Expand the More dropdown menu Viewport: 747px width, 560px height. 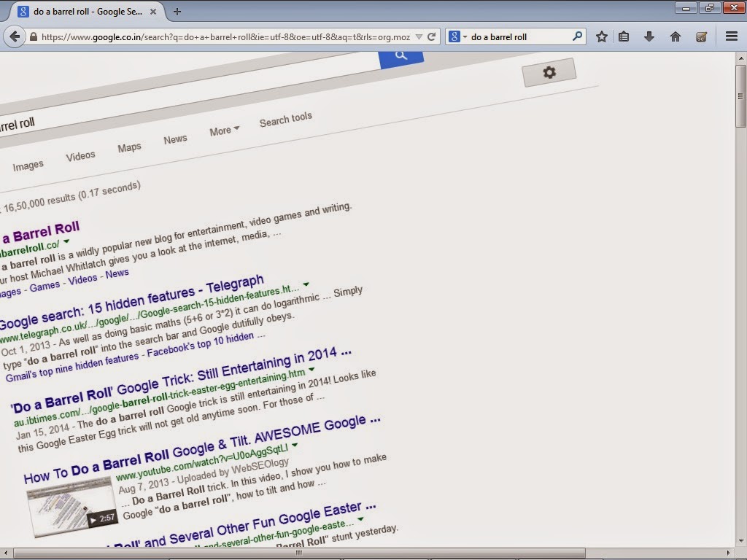(x=225, y=131)
